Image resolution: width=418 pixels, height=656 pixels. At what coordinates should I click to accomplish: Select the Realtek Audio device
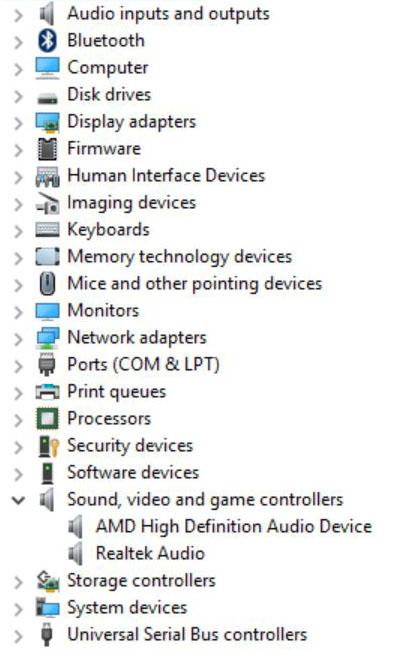pyautogui.click(x=150, y=554)
